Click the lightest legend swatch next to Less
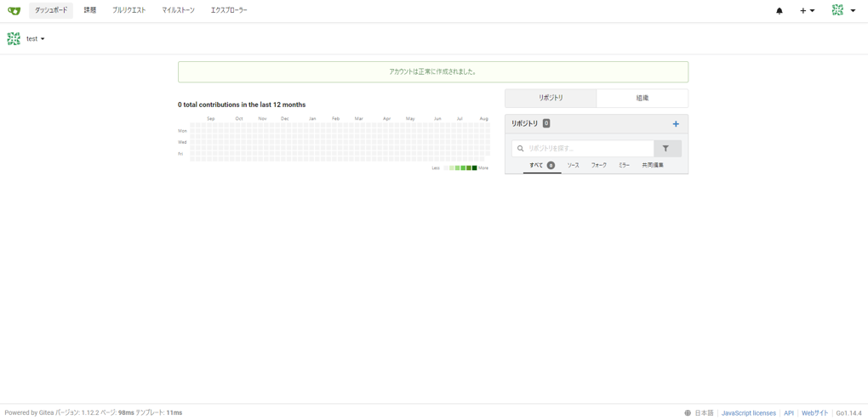This screenshot has width=868, height=420. pyautogui.click(x=446, y=167)
